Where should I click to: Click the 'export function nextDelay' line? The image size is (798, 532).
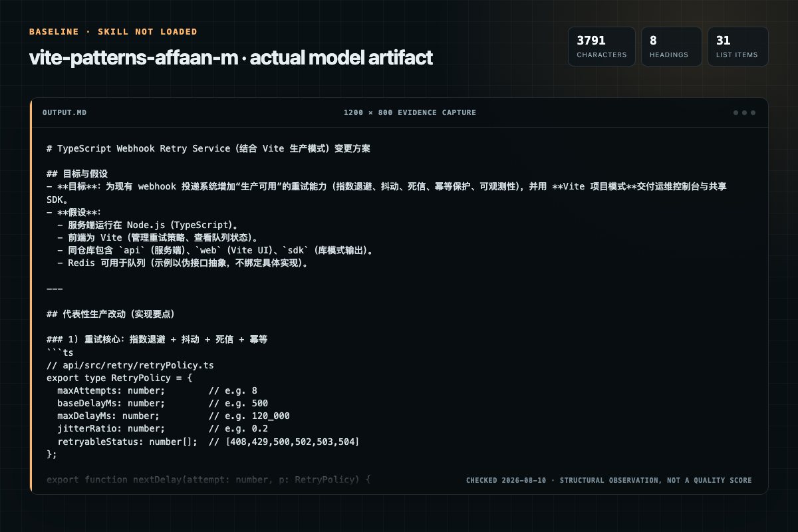[x=208, y=479]
